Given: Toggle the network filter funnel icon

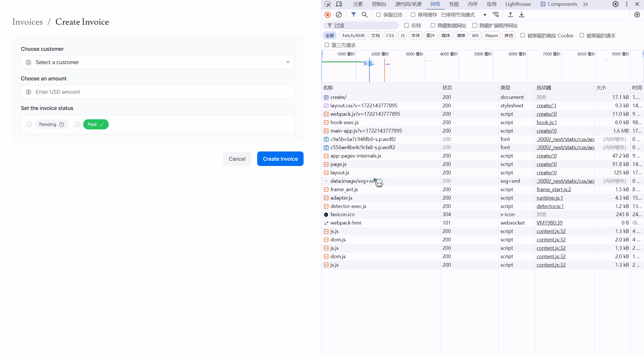Looking at the screenshot, I should [353, 15].
